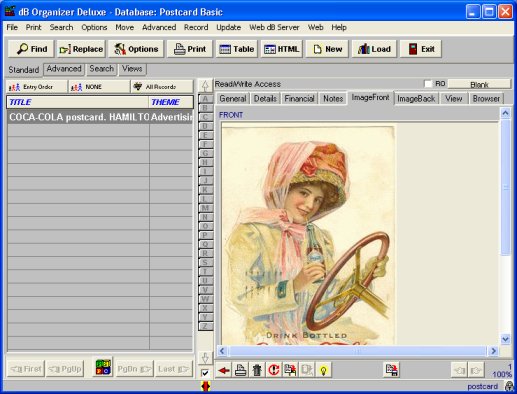This screenshot has height=394, width=517.
Task: Click the Exit button
Action: (421, 49)
